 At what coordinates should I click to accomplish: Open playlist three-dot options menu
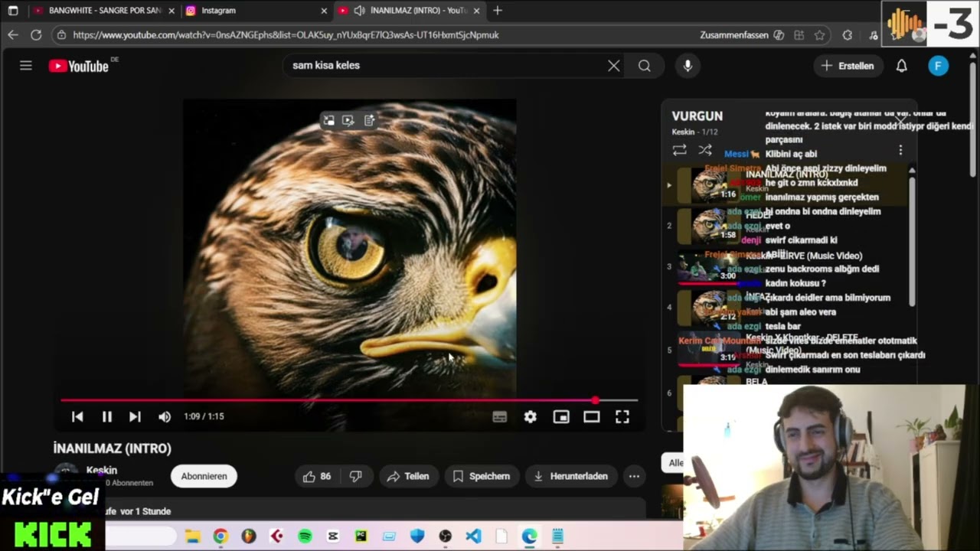click(x=900, y=151)
